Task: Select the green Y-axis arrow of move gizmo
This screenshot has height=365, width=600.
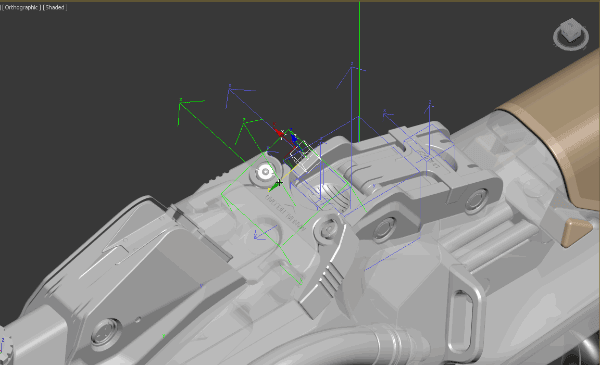Action: click(274, 186)
